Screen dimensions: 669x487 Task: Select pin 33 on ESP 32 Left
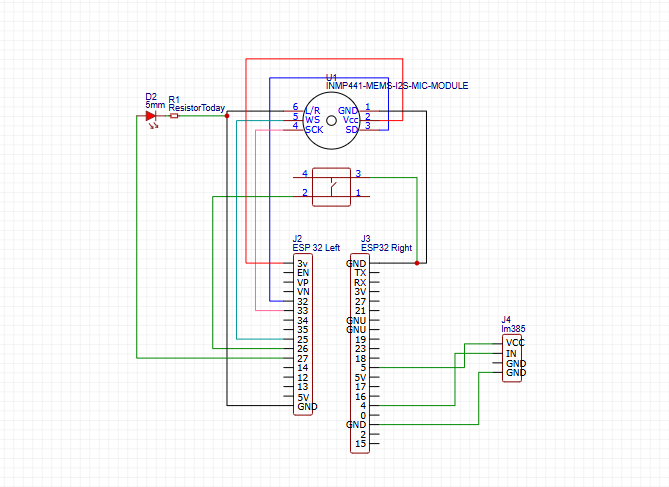[x=303, y=311]
